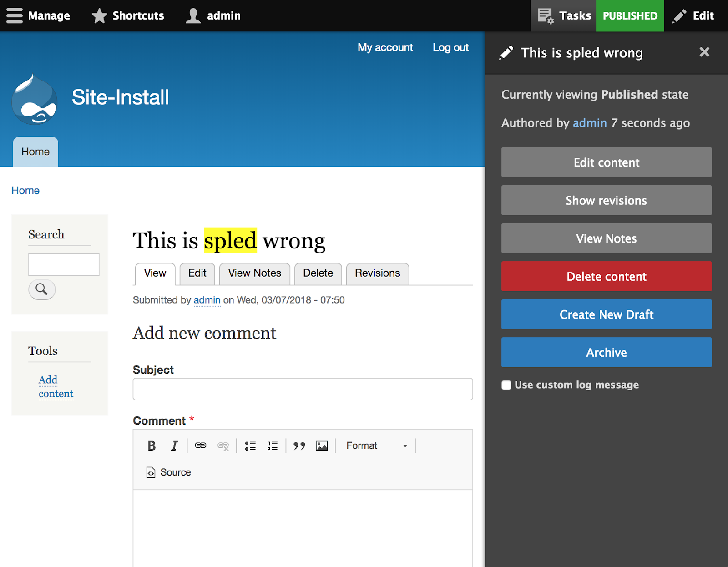Click Create New Draft button

coord(607,314)
